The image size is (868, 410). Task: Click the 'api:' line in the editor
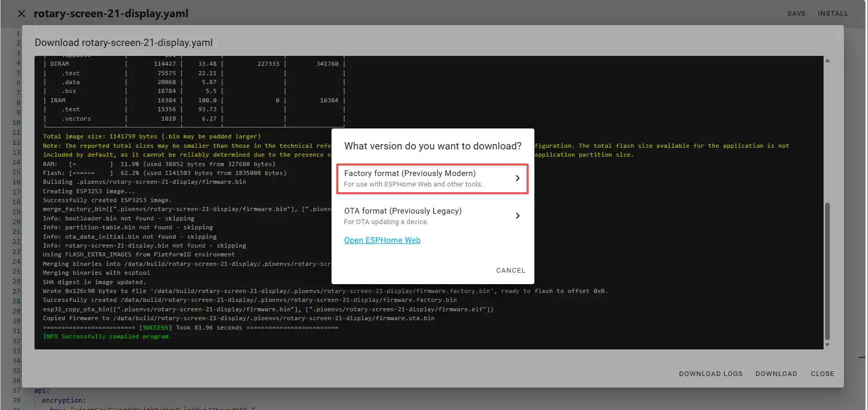[42, 391]
